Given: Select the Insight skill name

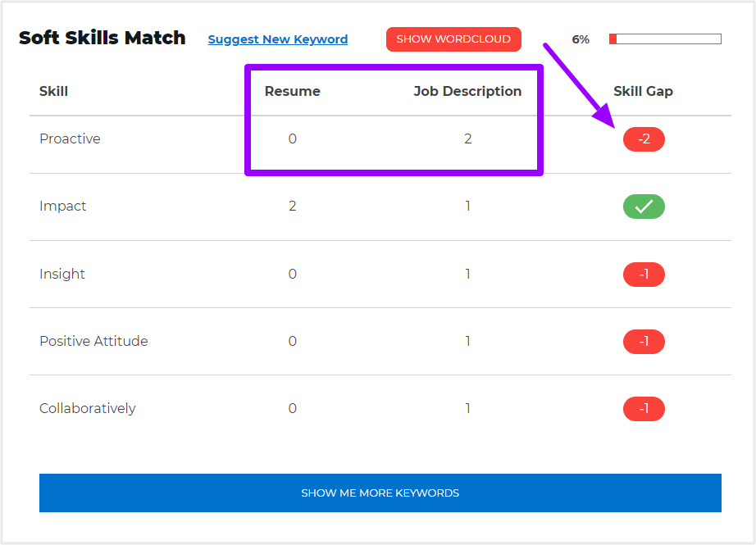Looking at the screenshot, I should click(62, 274).
